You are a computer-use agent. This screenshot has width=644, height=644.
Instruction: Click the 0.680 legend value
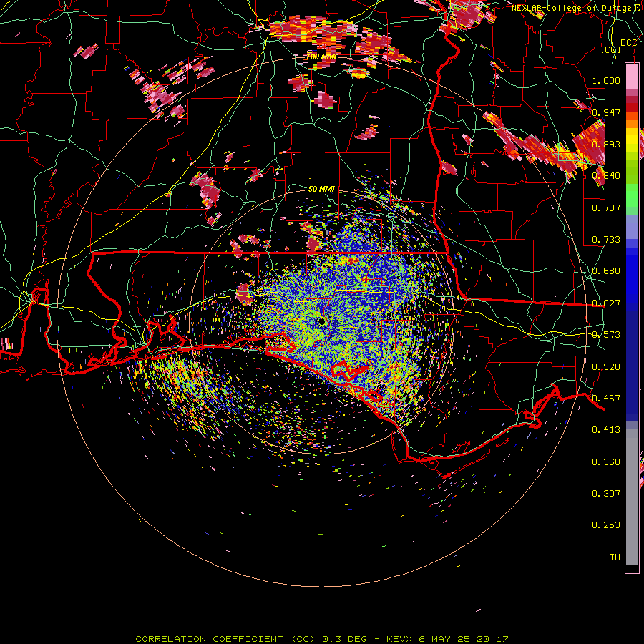click(606, 271)
